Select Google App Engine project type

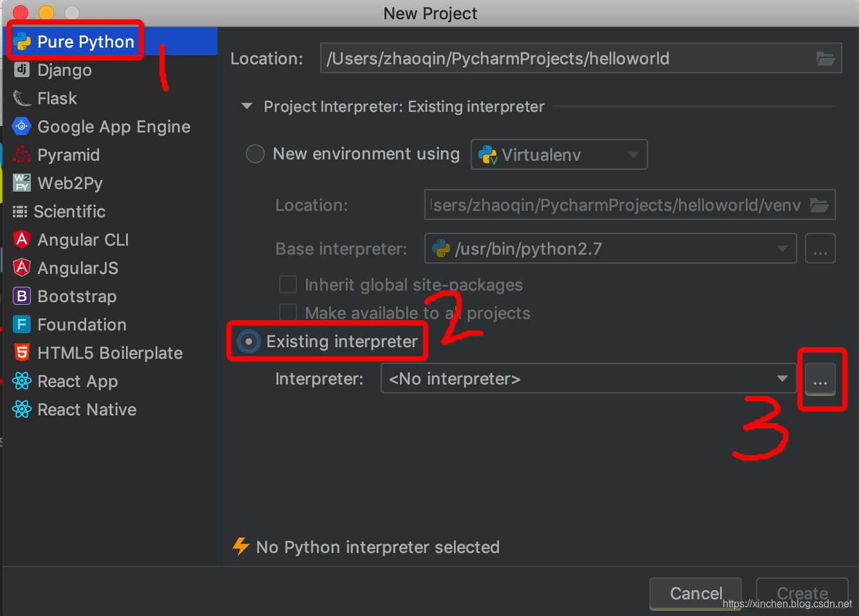110,126
